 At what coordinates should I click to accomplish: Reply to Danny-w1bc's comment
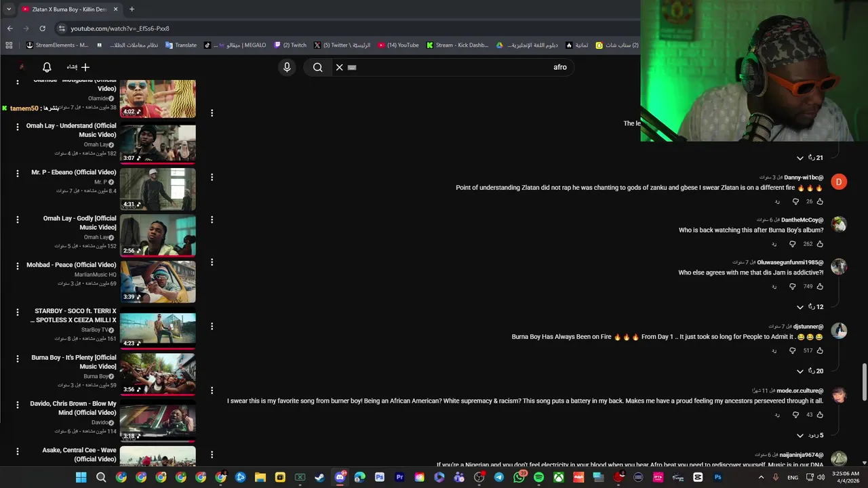coord(777,201)
